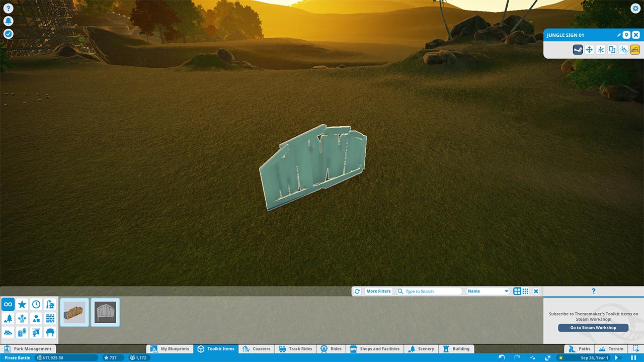Show favourite items star filter

[x=22, y=304]
